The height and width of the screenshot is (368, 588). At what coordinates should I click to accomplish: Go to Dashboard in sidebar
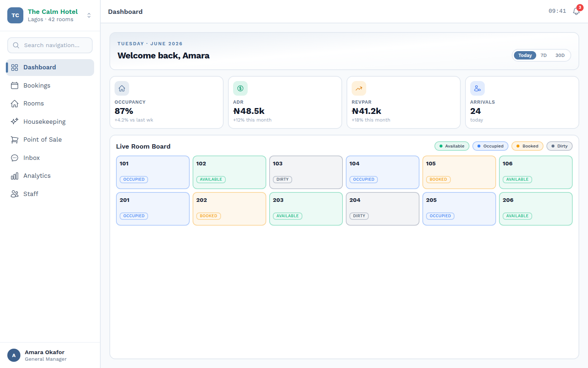(x=50, y=68)
